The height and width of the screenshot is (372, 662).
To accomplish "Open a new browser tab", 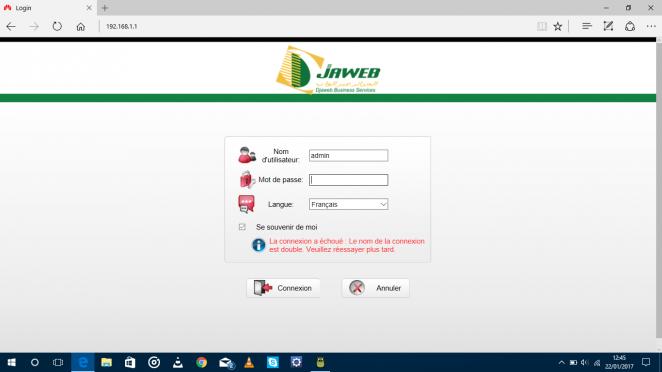I will click(x=105, y=8).
